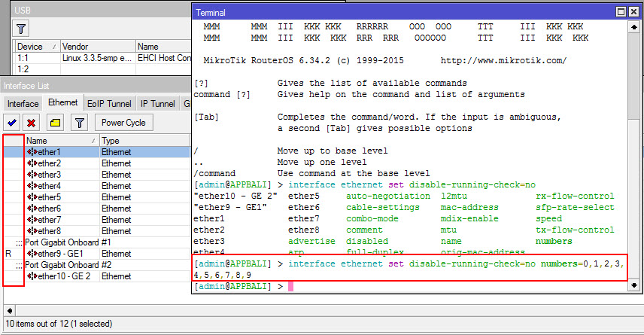Sort by Type column in Interface List
This screenshot has width=644, height=335.
click(145, 141)
